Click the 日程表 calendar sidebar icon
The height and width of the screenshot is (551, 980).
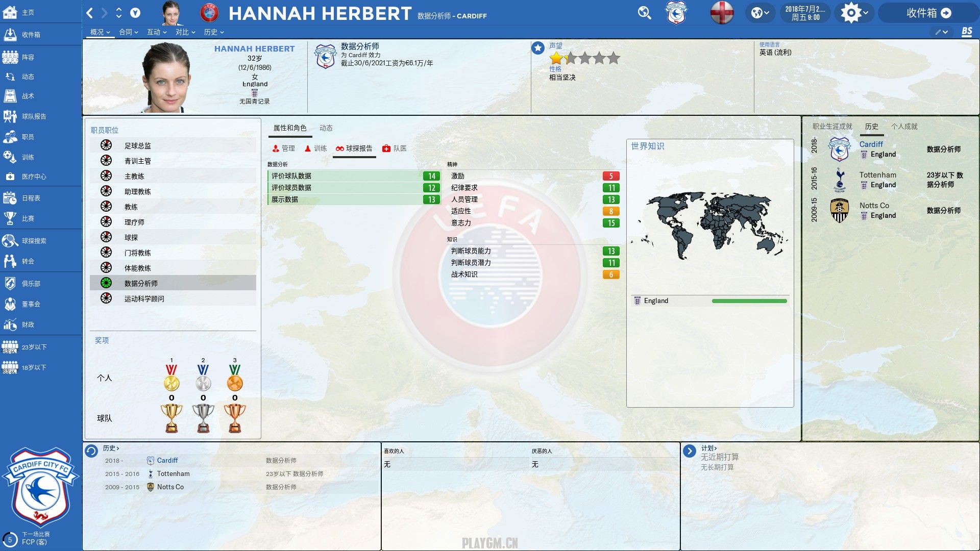[10, 198]
